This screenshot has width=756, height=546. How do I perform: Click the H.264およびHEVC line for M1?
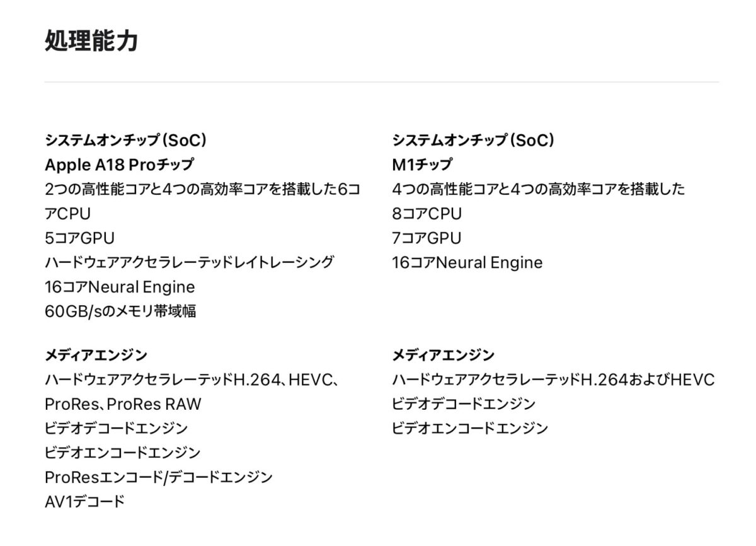553,380
